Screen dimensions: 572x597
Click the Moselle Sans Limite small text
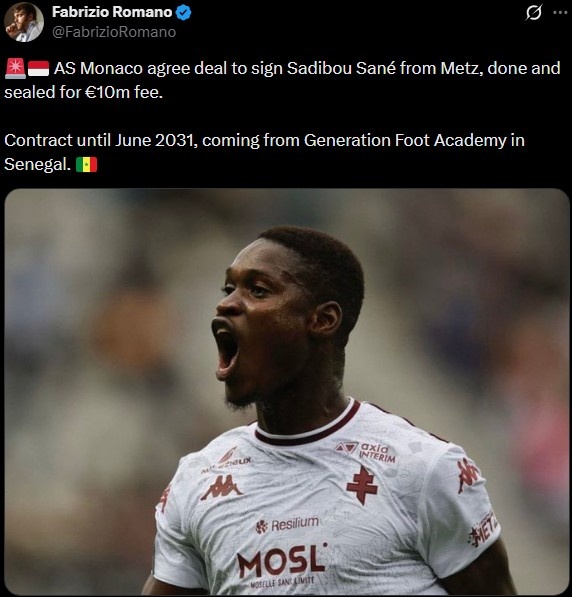pyautogui.click(x=283, y=582)
